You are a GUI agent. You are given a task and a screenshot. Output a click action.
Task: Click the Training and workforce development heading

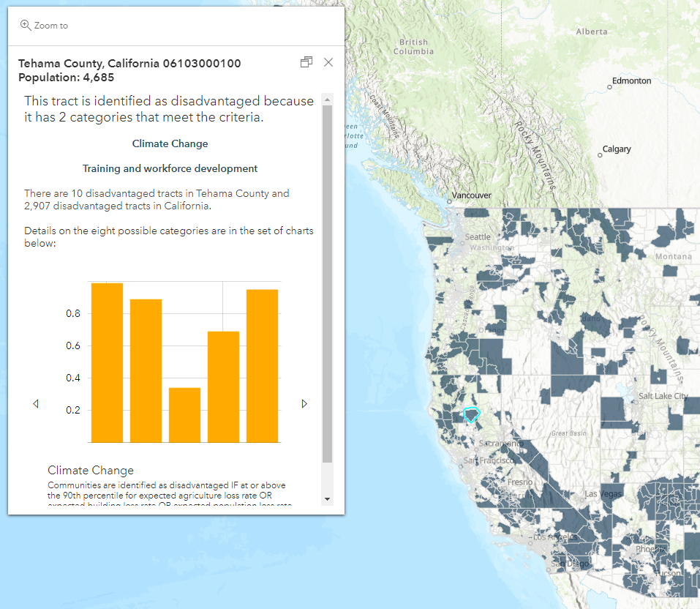point(170,168)
